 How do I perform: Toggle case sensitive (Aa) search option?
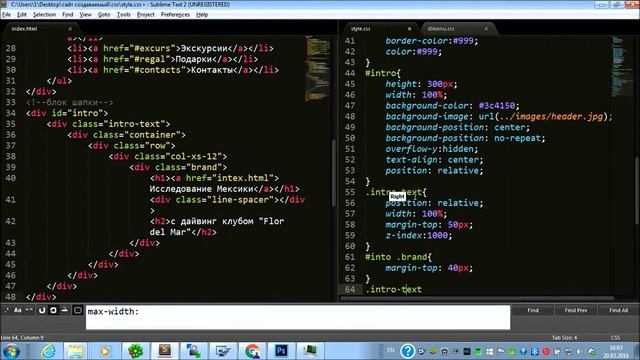[18, 310]
